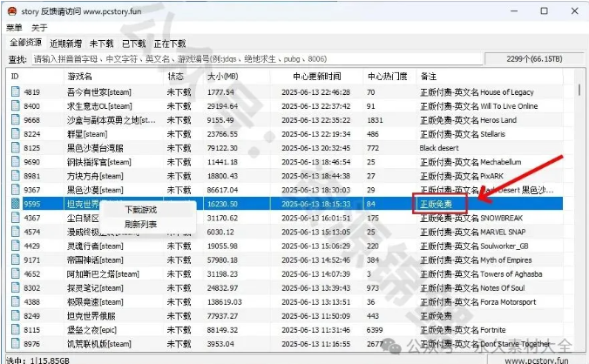Select game 群星[steam]

pyautogui.click(x=87, y=134)
